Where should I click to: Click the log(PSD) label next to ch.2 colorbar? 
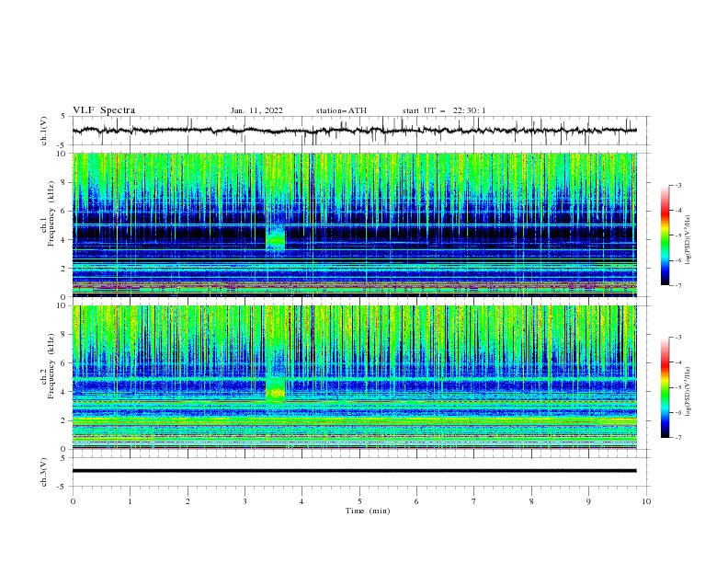[688, 392]
